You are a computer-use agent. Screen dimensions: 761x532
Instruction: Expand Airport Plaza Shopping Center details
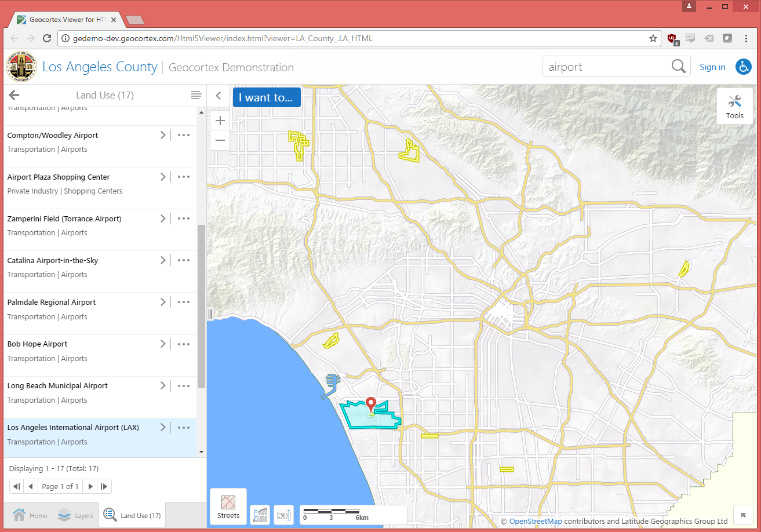coord(163,177)
